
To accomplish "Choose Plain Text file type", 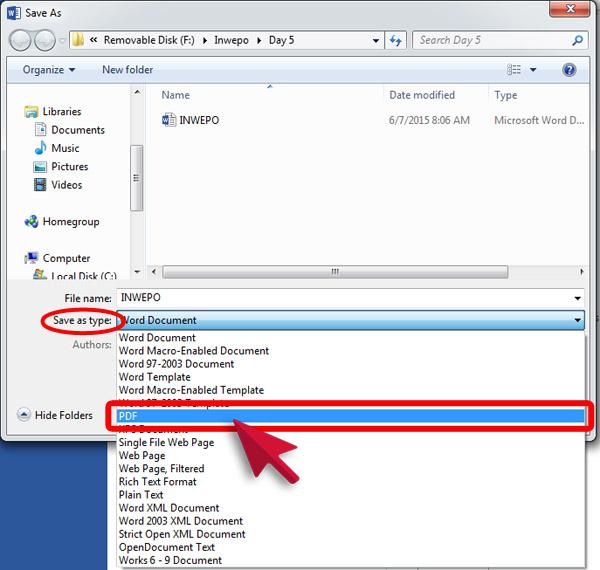I will pyautogui.click(x=351, y=495).
